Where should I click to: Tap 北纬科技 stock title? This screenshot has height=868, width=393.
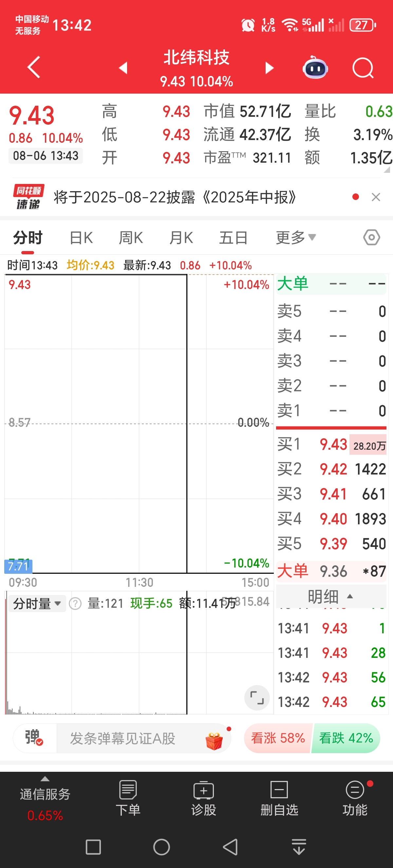pos(196,57)
